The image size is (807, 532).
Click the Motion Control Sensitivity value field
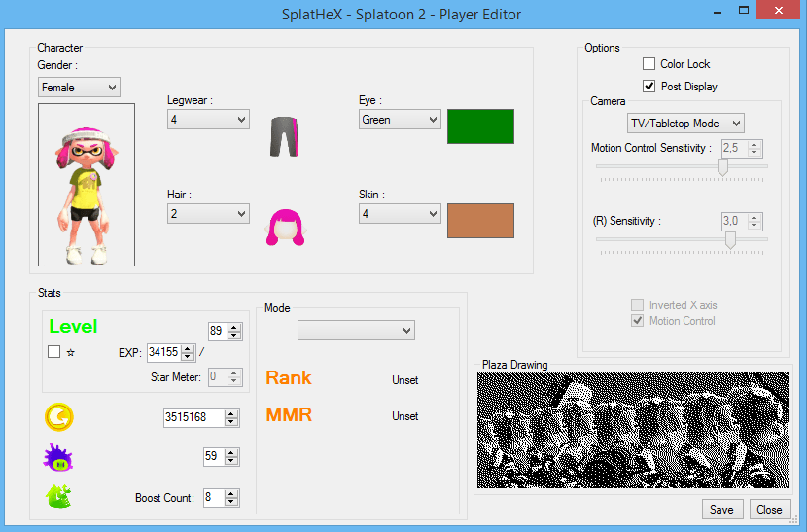(x=742, y=149)
